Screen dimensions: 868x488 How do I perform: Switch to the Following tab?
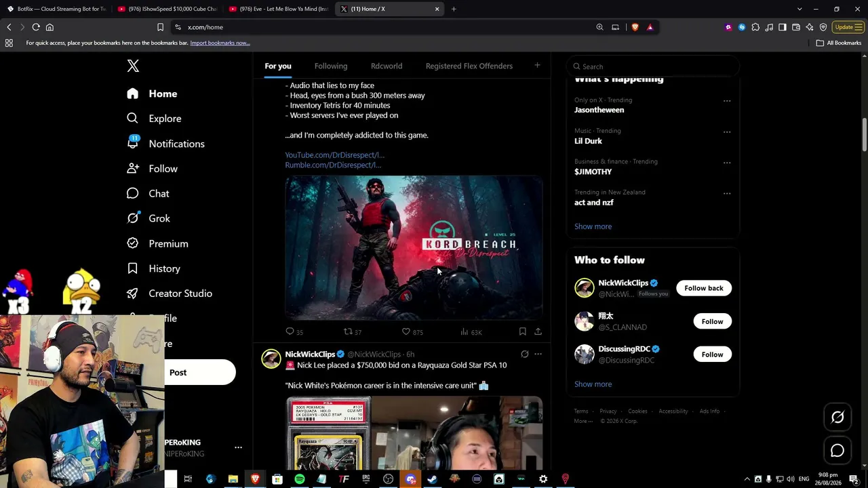pyautogui.click(x=331, y=66)
